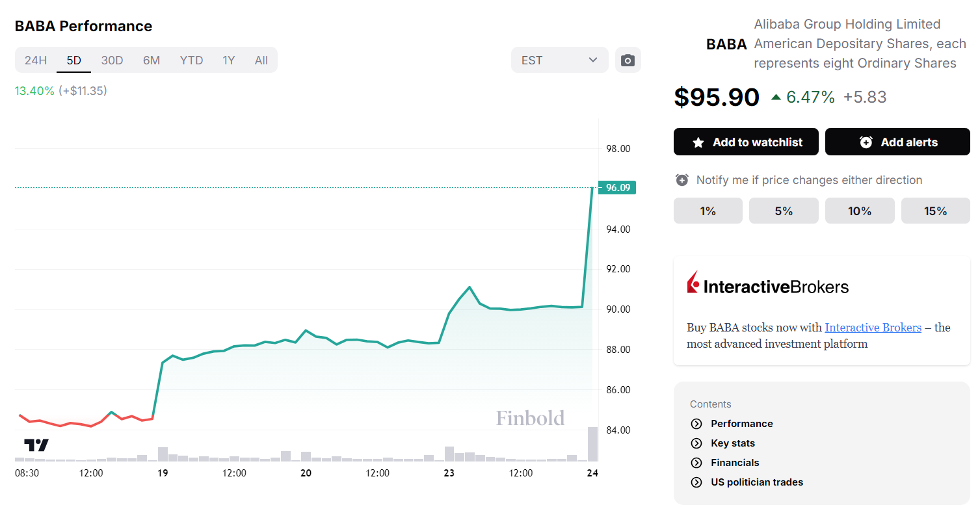Viewport: 980px width, 507px height.
Task: Click circled arrow icon beside Key stats
Action: point(696,443)
